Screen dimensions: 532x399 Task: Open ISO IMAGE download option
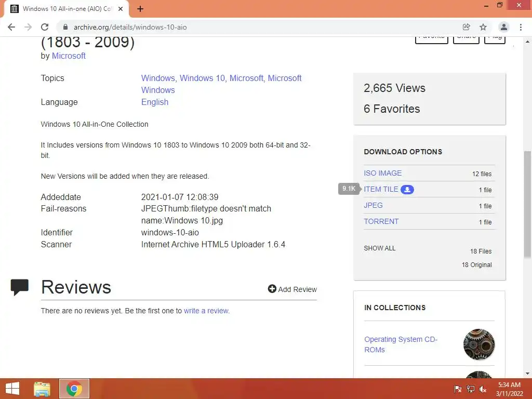coord(383,173)
